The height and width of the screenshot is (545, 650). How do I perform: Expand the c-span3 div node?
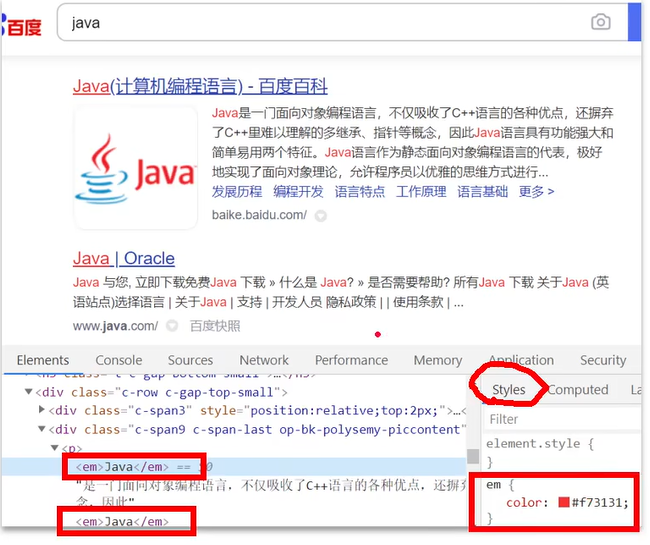(x=41, y=409)
